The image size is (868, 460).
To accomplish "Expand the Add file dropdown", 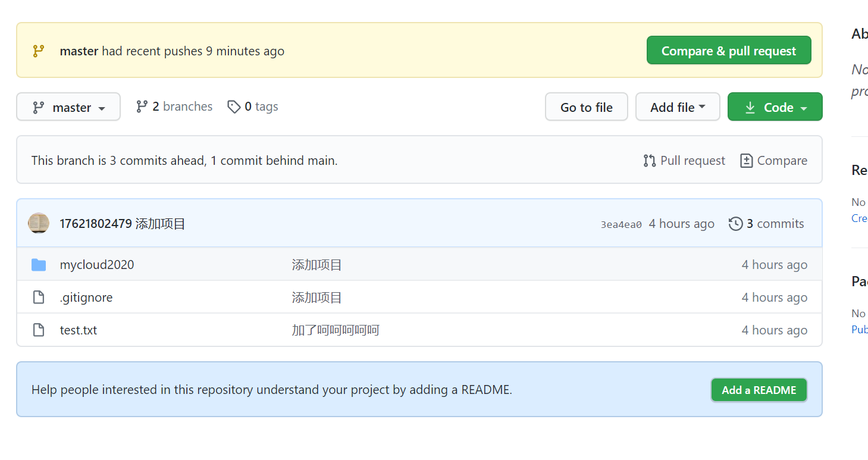I will (x=678, y=107).
